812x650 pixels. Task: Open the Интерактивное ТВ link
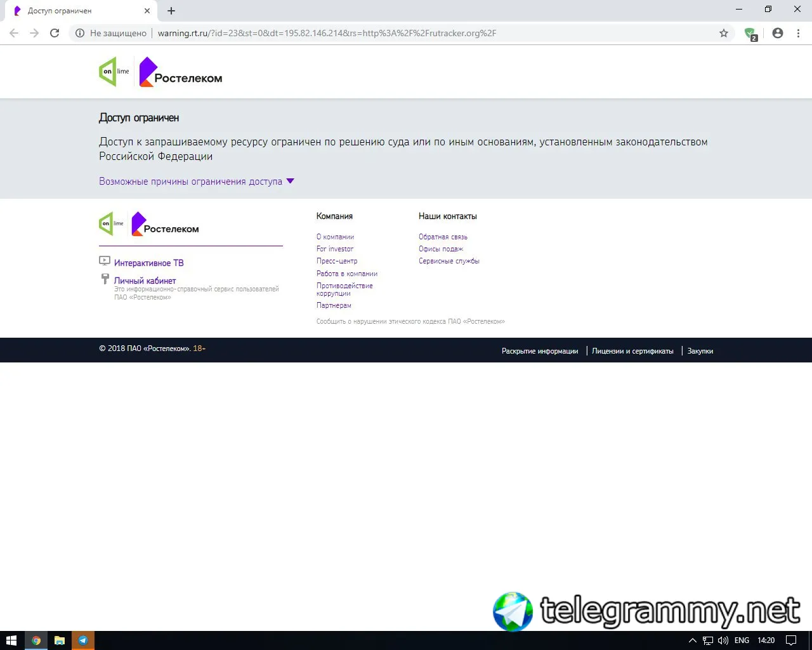click(149, 263)
